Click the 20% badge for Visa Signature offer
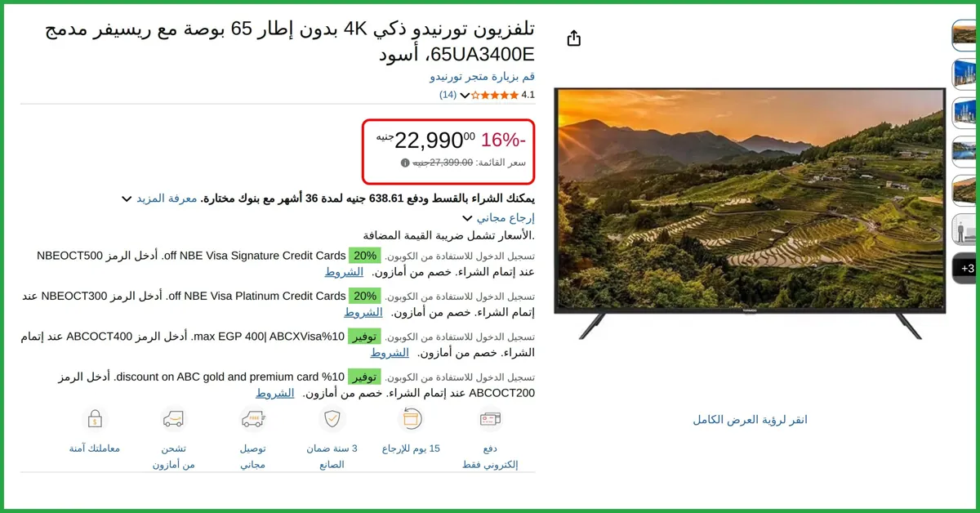Screen dimensions: 980x513 coord(365,256)
